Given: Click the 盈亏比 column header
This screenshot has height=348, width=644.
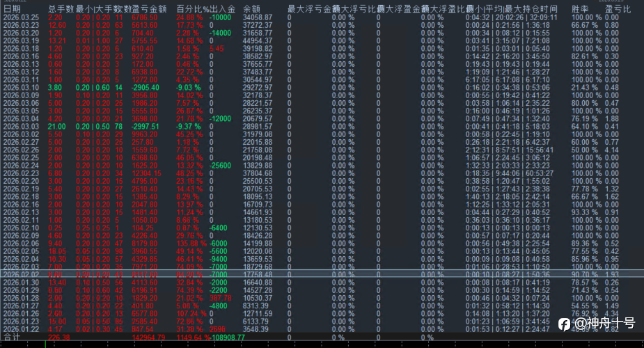Looking at the screenshot, I should click(x=618, y=9).
